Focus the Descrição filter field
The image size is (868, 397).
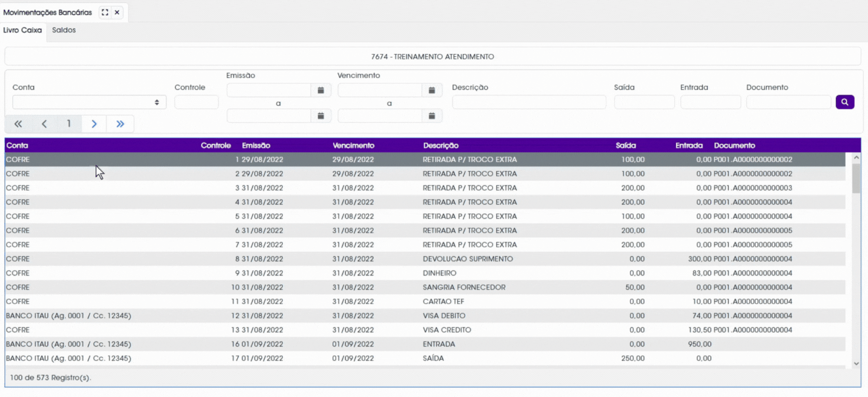[529, 102]
